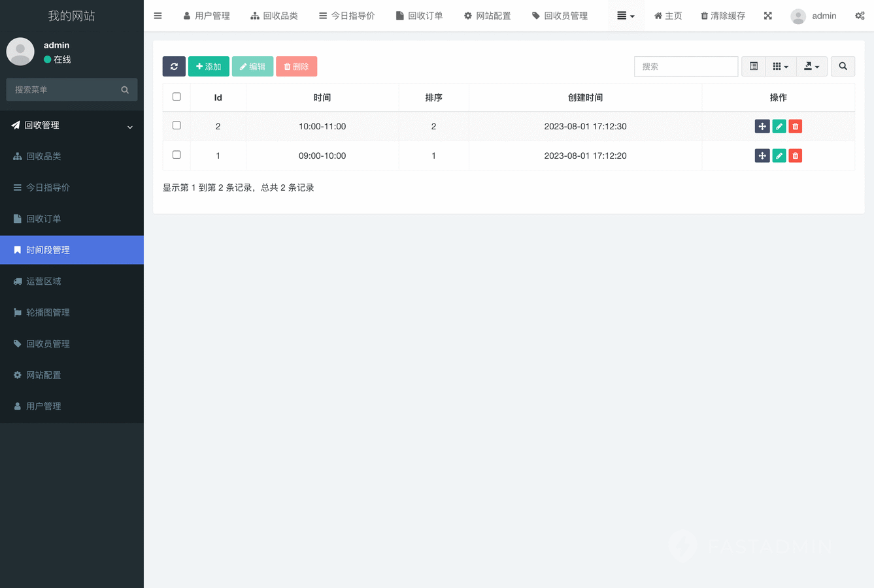874x588 pixels.
Task: Click the refresh table icon button
Action: click(x=174, y=67)
